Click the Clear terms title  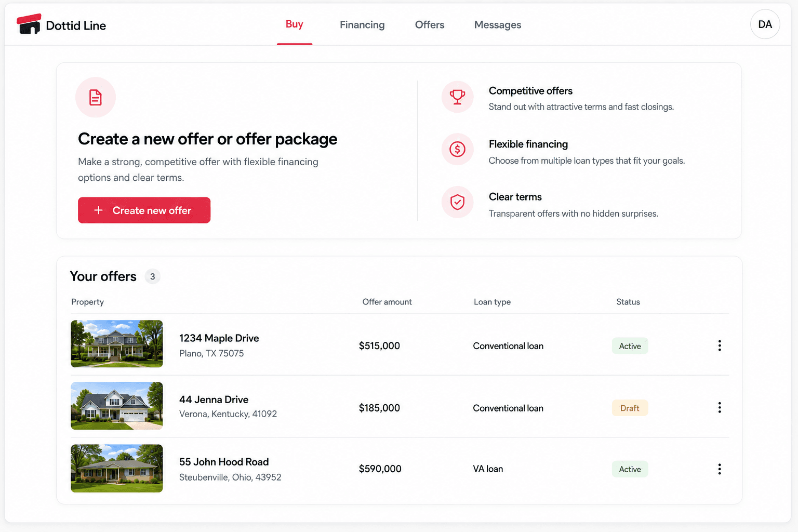(515, 197)
